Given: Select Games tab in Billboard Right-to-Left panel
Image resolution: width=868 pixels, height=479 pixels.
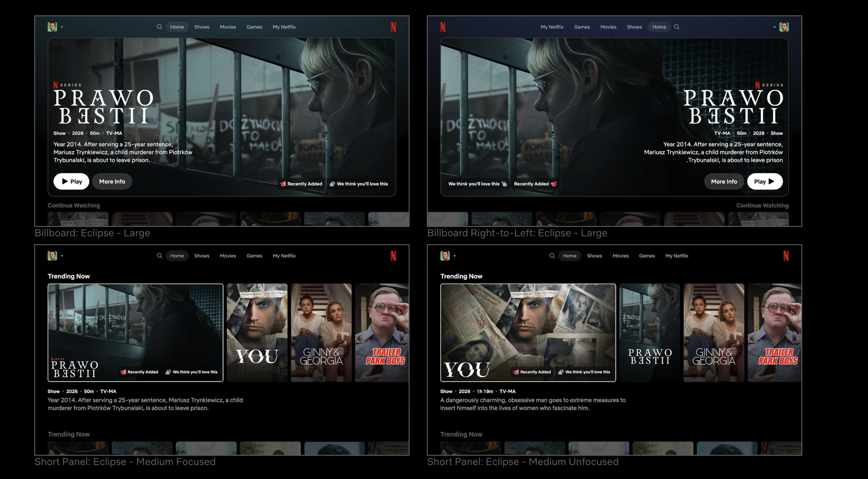Looking at the screenshot, I should [x=582, y=27].
